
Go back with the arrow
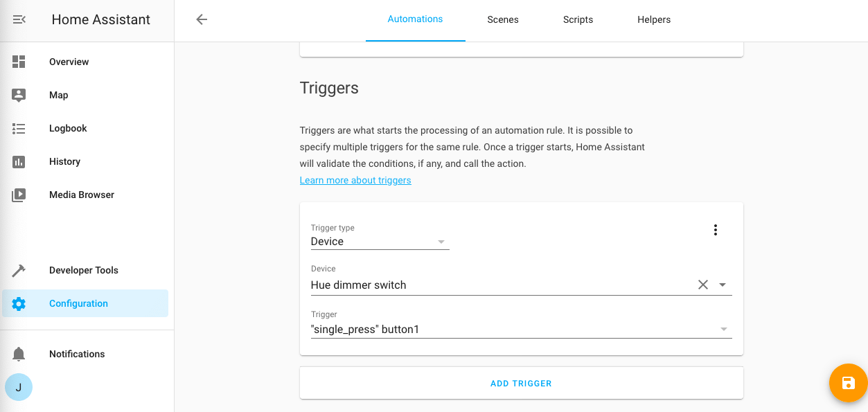click(202, 19)
